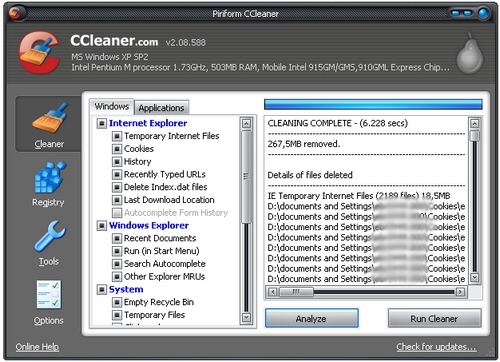Viewport: 500px width, 362px height.
Task: Switch to the Windows tab
Action: [x=112, y=107]
